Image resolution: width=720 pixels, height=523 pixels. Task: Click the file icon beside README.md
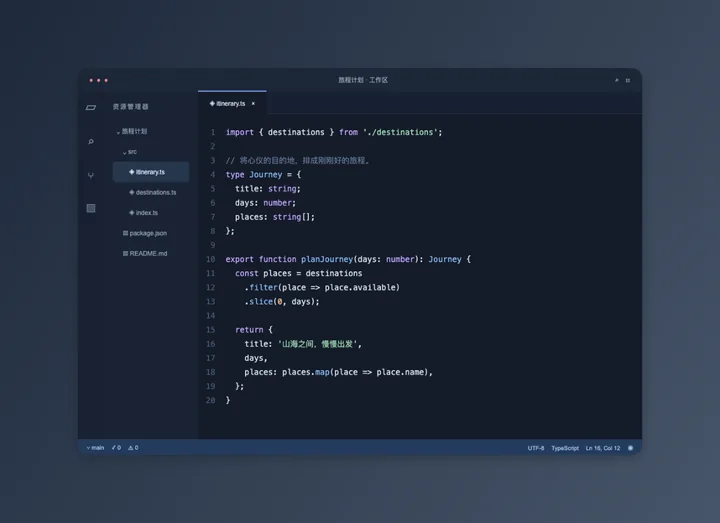pos(125,253)
